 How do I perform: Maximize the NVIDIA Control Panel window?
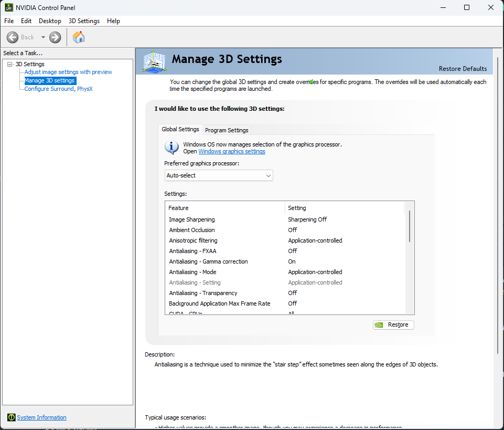(467, 7)
